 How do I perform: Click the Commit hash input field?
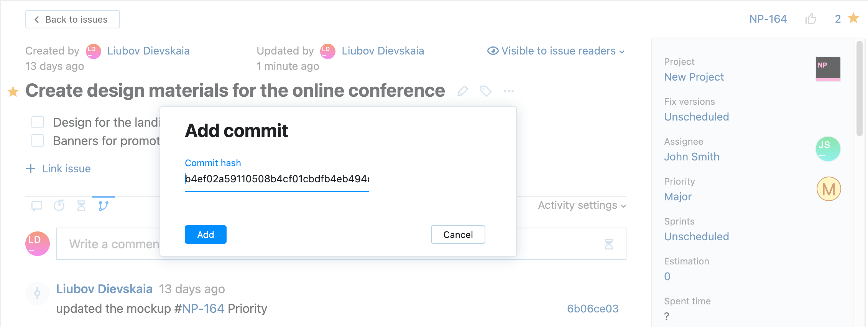click(x=276, y=179)
